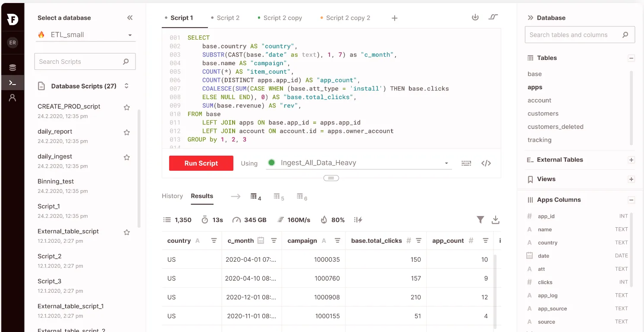The height and width of the screenshot is (332, 644).
Task: Click the query statistics toggle icon after 80%
Action: [358, 220]
